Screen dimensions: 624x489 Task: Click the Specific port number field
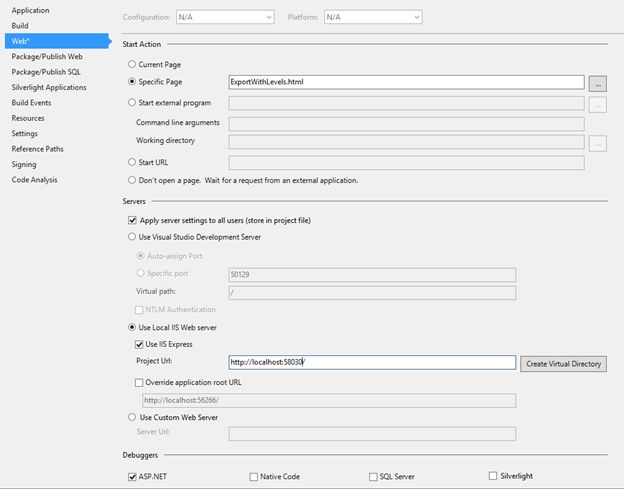(372, 275)
